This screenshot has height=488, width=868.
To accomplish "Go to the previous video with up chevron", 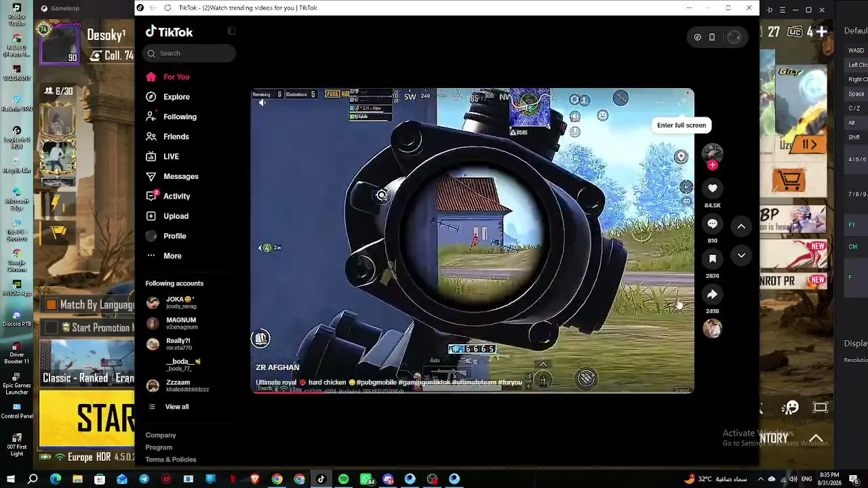I will coord(741,226).
